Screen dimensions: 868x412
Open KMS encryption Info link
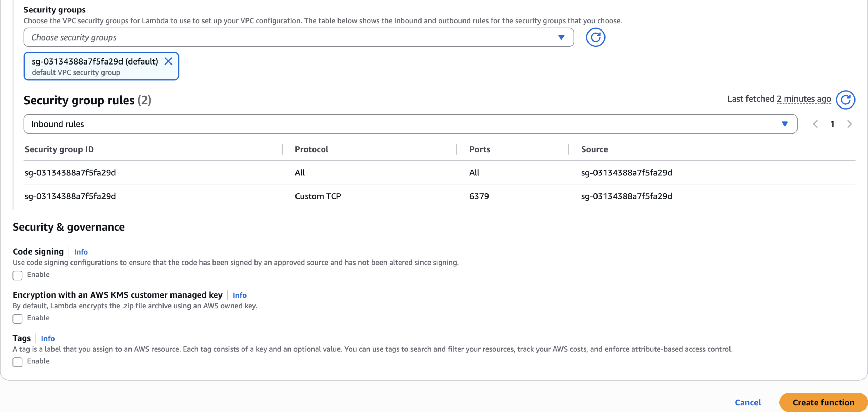(239, 295)
